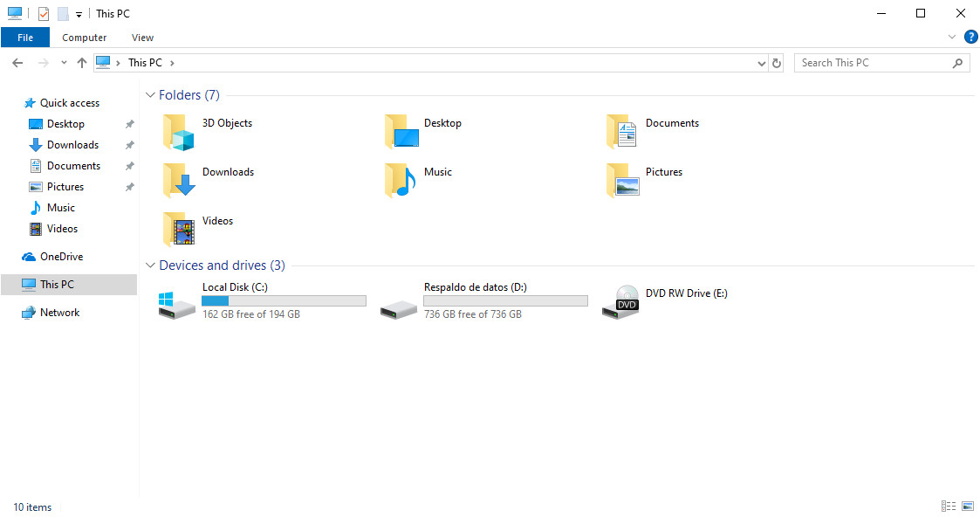This screenshot has width=980, height=517.
Task: Select Network in the navigation pane
Action: (x=59, y=313)
